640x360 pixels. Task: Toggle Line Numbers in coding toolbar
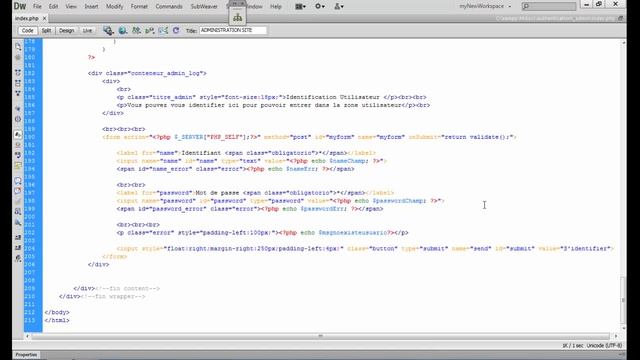coord(18,134)
